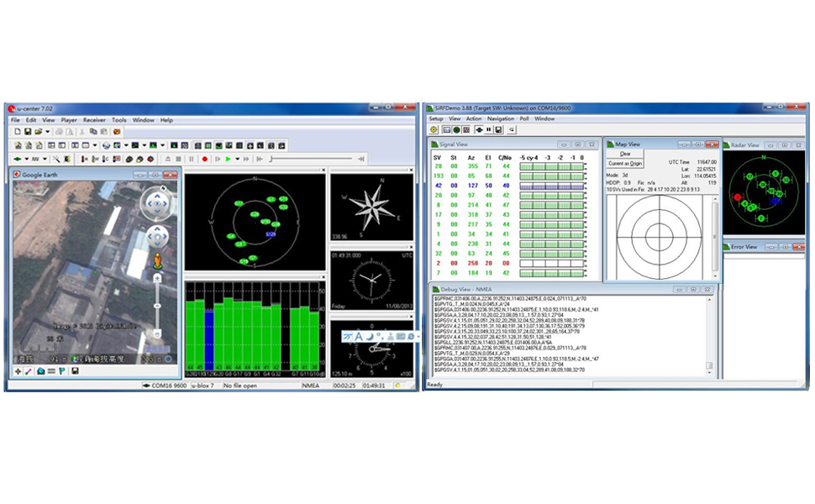The height and width of the screenshot is (504, 815).
Task: Open dropdown arrow next to Open folder icon
Action: (49, 132)
